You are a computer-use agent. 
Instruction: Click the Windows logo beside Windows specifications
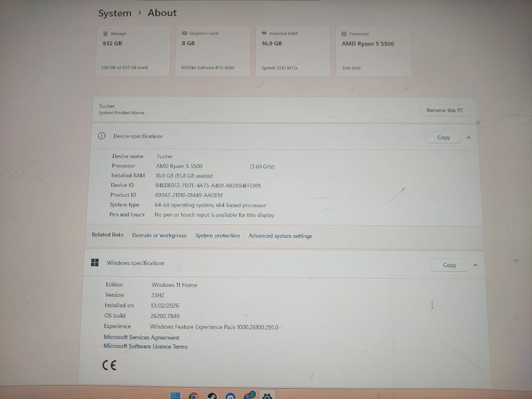[x=95, y=262]
